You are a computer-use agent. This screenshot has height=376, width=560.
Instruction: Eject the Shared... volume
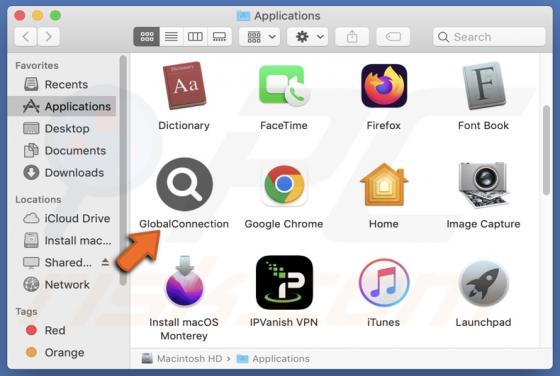105,262
